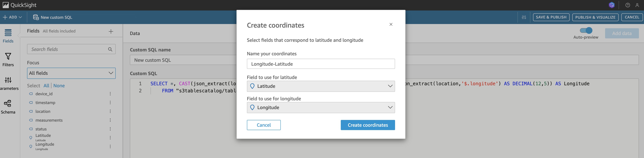Click the search magnifier in Search fields
This screenshot has height=158, width=644.
point(110,49)
